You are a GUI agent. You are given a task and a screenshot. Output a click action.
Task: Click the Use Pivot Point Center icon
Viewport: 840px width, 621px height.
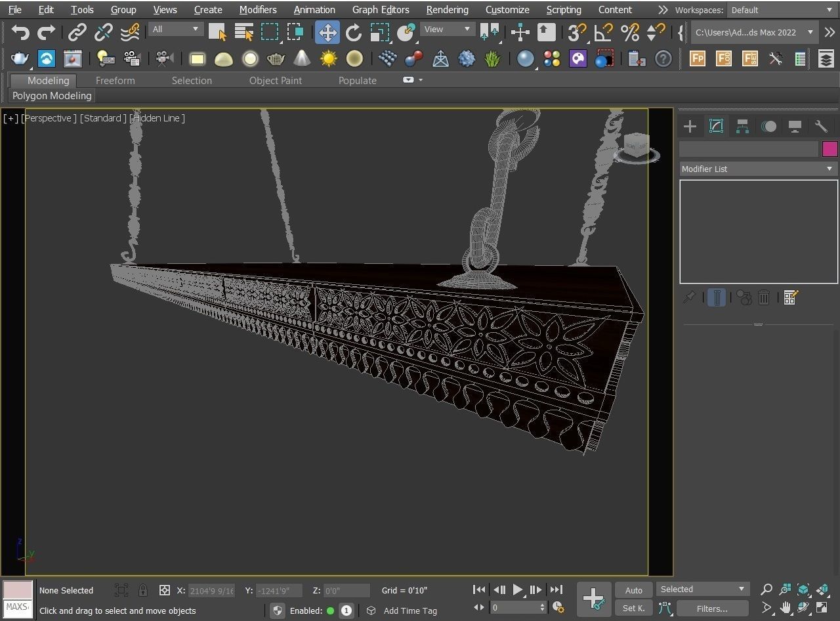click(490, 32)
